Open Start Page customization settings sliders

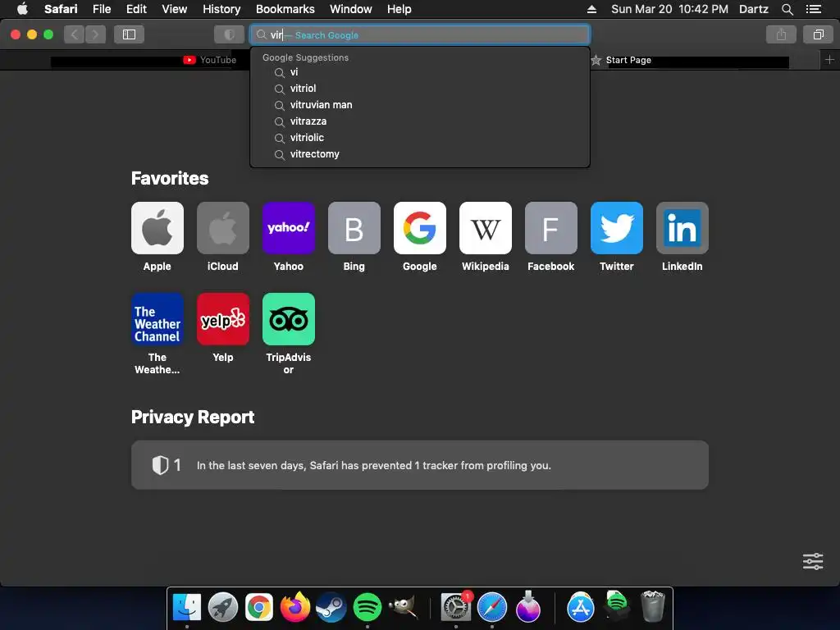(x=813, y=561)
